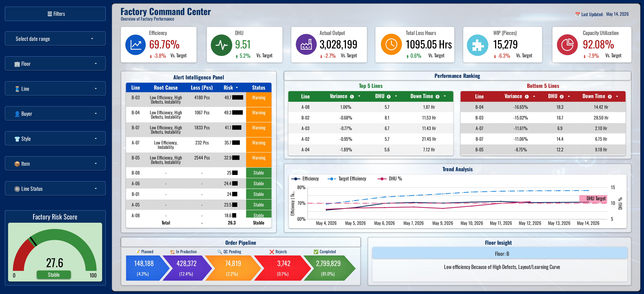Viewport: 644px width, 294px height.
Task: Click the Status column header
Action: pos(258,88)
